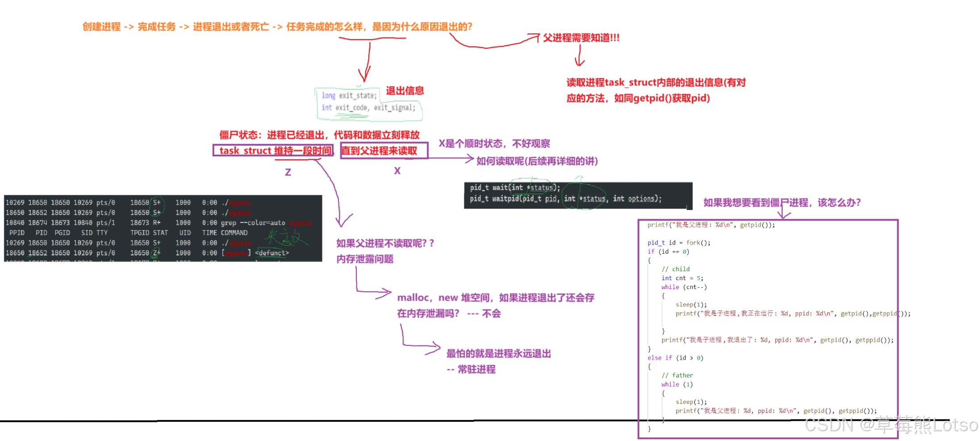Select the boxed text 直到父进程来读取
The width and height of the screenshot is (980, 441).
pyautogui.click(x=383, y=151)
